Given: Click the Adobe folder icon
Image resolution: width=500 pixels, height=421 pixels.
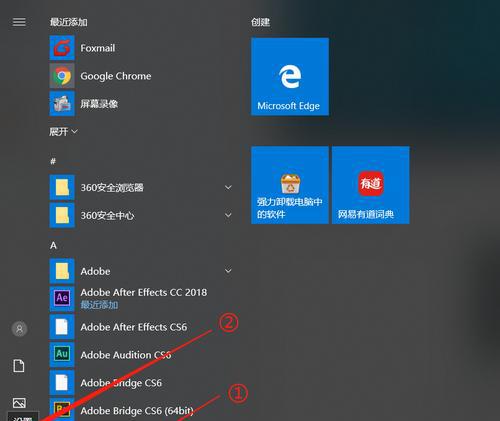Looking at the screenshot, I should pyautogui.click(x=62, y=271).
